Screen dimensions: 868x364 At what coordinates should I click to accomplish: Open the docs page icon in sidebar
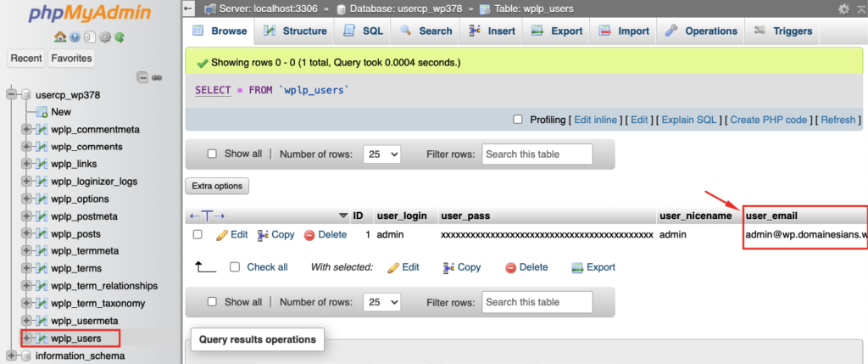(x=90, y=37)
